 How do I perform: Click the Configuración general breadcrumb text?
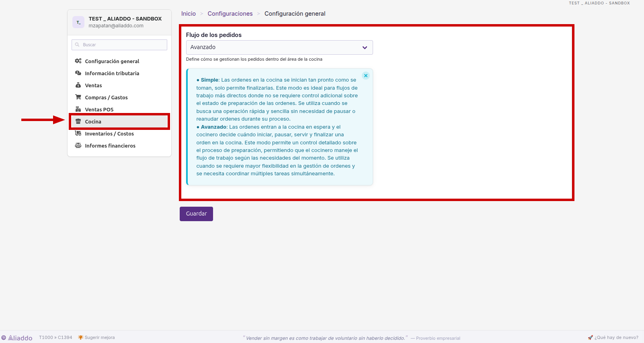point(295,14)
